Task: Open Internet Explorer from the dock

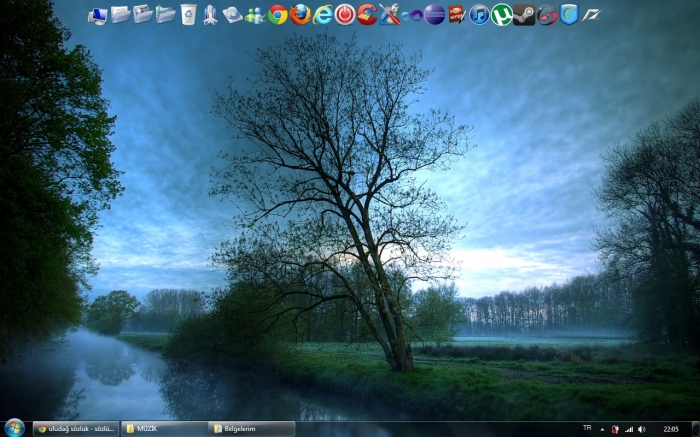Action: [x=323, y=14]
